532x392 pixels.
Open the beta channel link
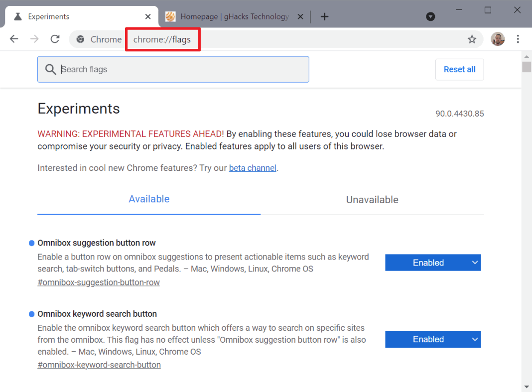point(253,168)
